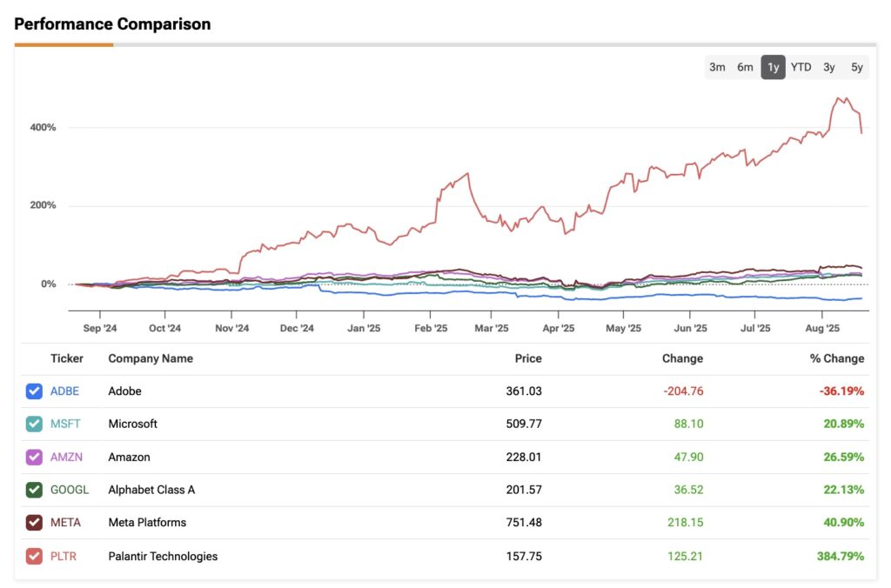The width and height of the screenshot is (891, 588).
Task: Select the company name Meta Platforms
Action: pyautogui.click(x=147, y=523)
